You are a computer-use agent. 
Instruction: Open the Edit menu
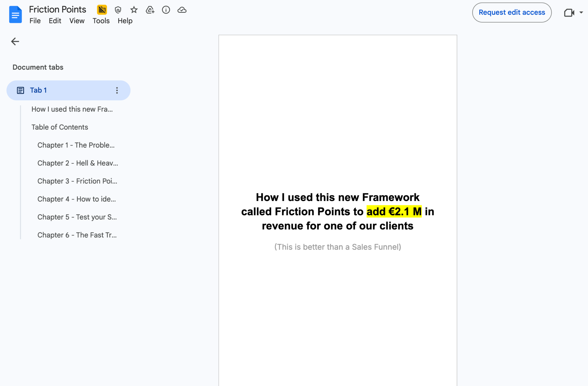click(55, 21)
